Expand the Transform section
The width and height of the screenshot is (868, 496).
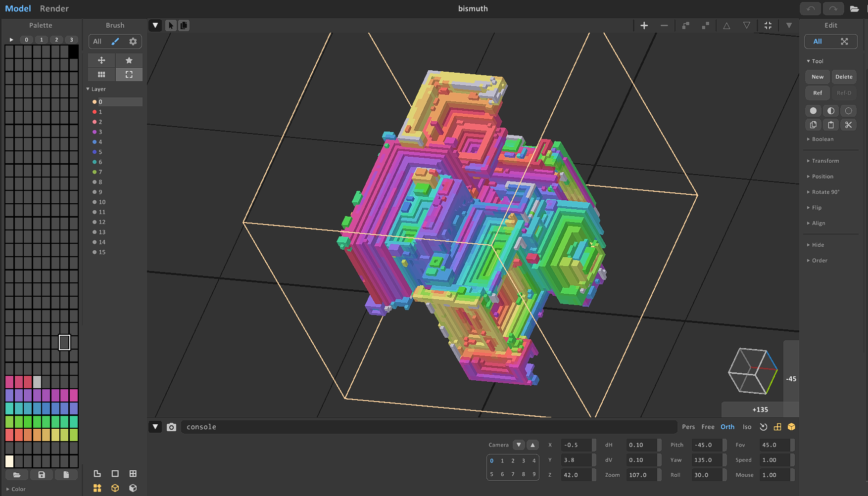pos(825,161)
